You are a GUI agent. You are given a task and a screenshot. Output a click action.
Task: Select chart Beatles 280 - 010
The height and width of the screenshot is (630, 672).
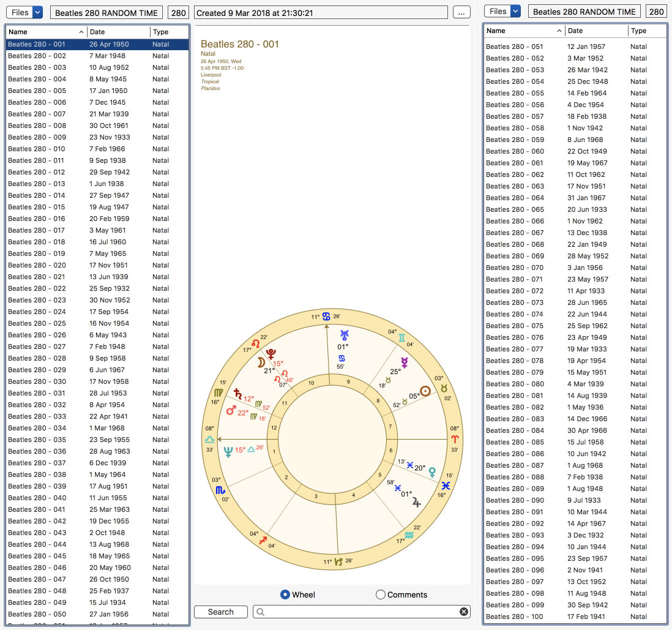click(97, 149)
